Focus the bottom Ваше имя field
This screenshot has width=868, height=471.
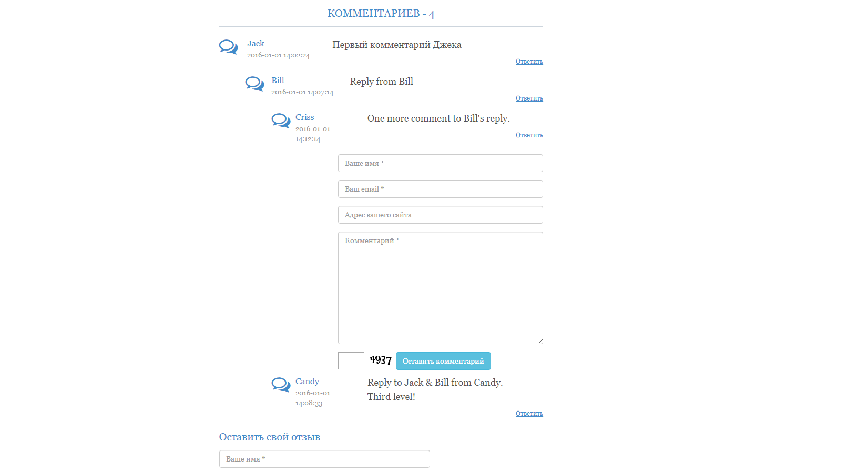coord(324,459)
